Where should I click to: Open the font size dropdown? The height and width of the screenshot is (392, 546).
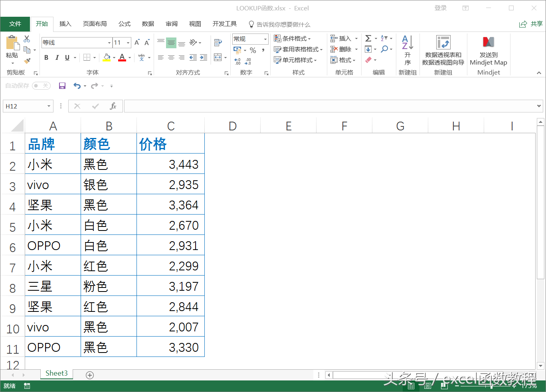click(128, 43)
